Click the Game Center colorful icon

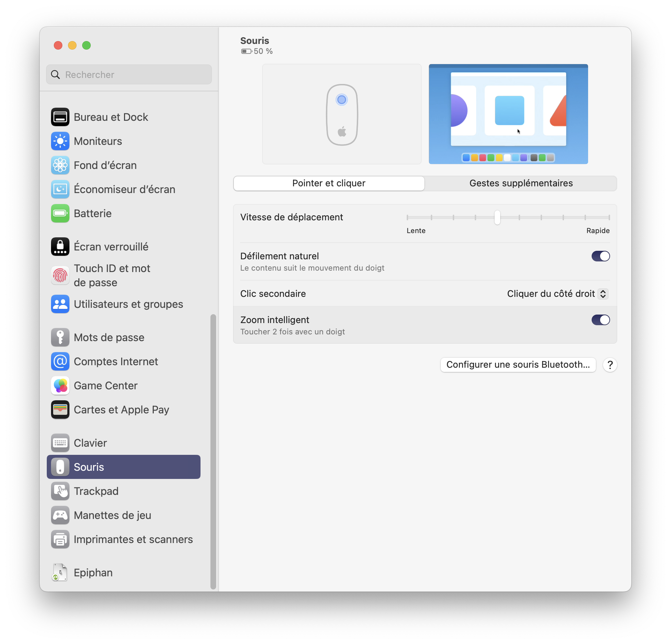click(x=60, y=386)
